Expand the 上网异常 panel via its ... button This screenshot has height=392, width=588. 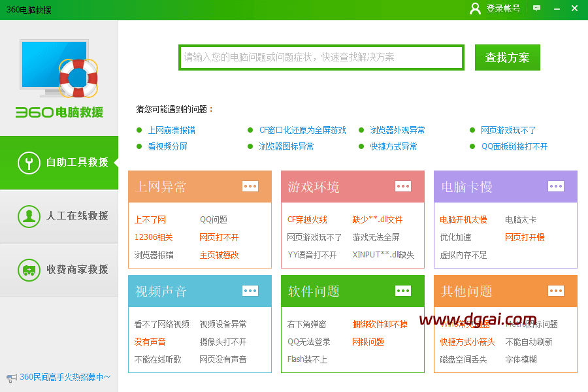point(250,186)
